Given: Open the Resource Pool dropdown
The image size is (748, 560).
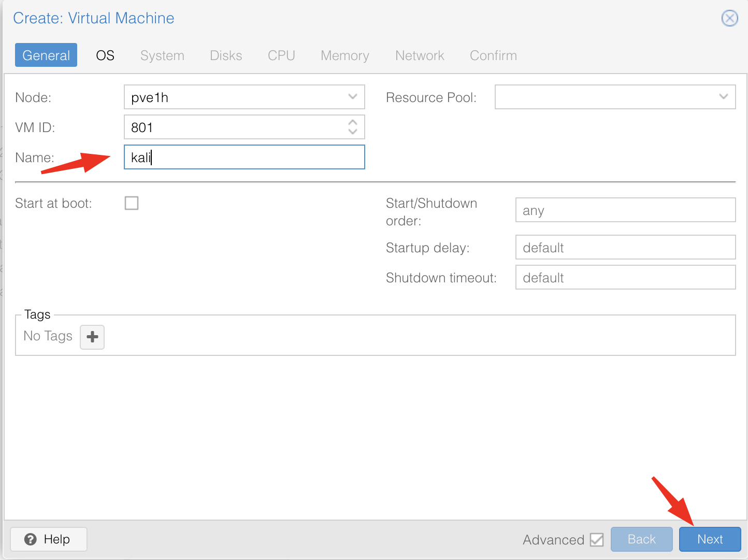Looking at the screenshot, I should (x=724, y=97).
